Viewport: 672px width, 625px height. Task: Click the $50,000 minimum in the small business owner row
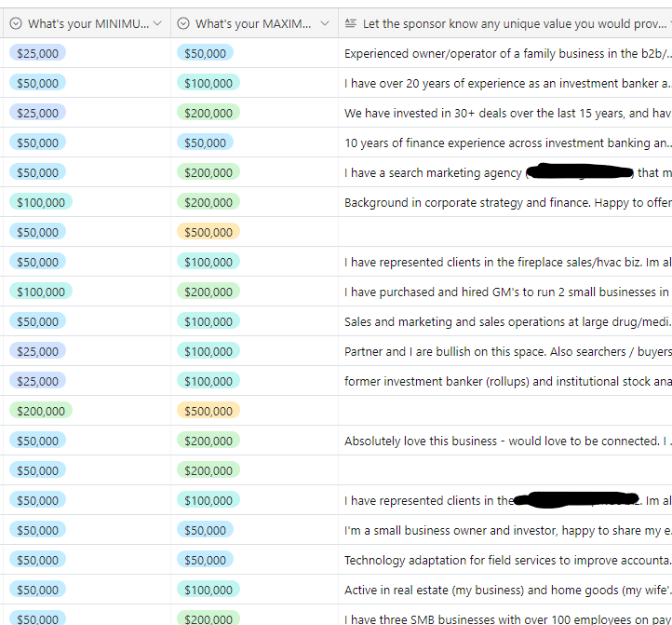pyautogui.click(x=38, y=530)
